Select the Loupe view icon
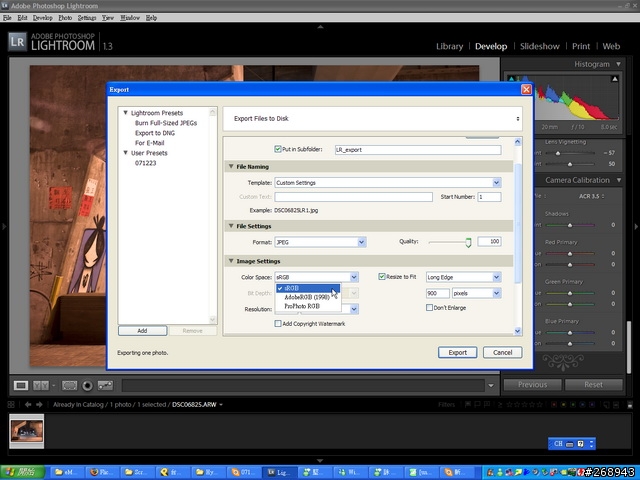 pos(21,385)
